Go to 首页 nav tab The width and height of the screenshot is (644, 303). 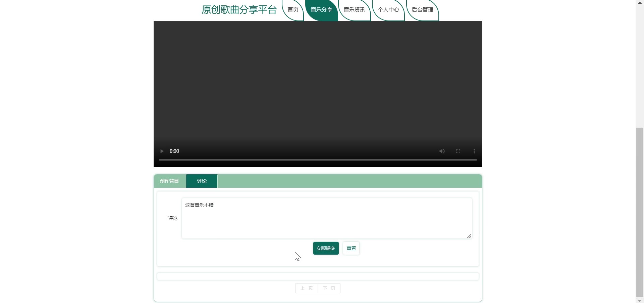point(293,10)
